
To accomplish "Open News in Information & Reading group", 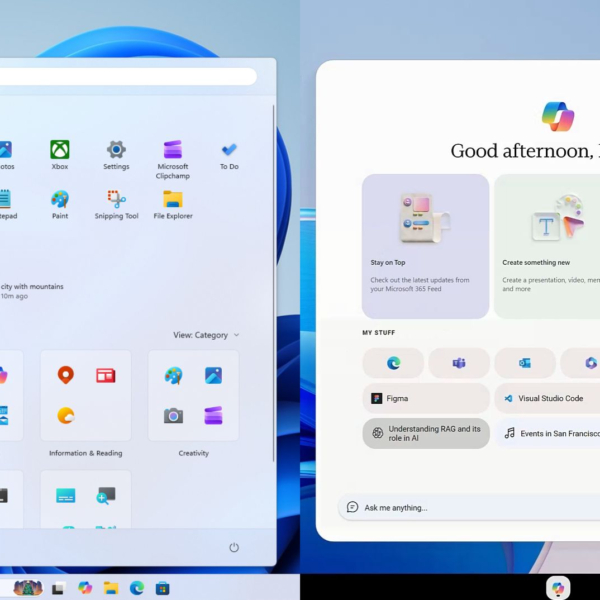I will pos(106,375).
